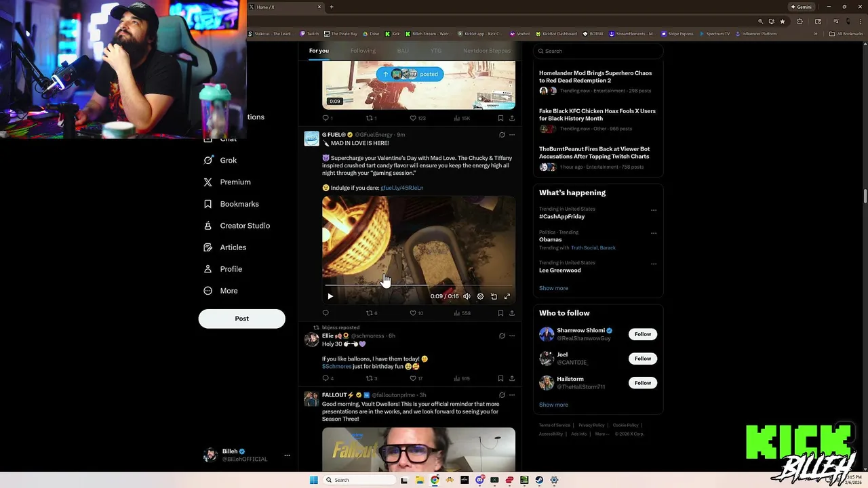Toggle picture-in-picture on G FUEL video
This screenshot has width=868, height=488.
click(x=494, y=296)
